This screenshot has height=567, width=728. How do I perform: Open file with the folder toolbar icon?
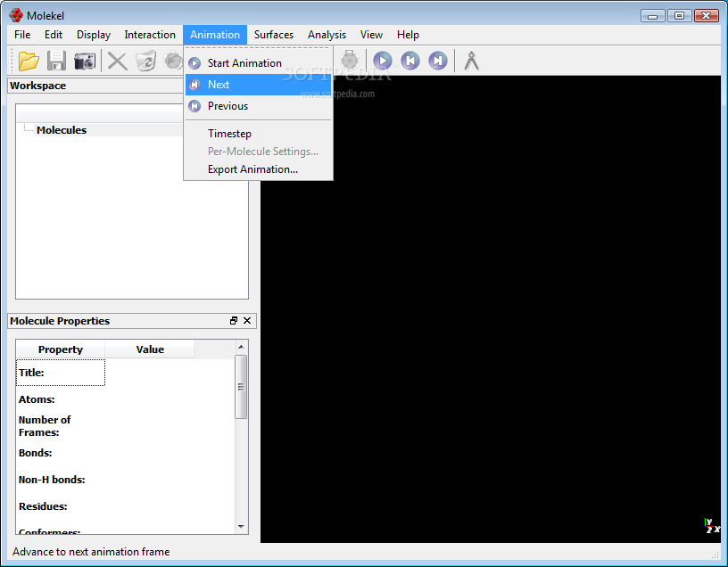(x=29, y=61)
